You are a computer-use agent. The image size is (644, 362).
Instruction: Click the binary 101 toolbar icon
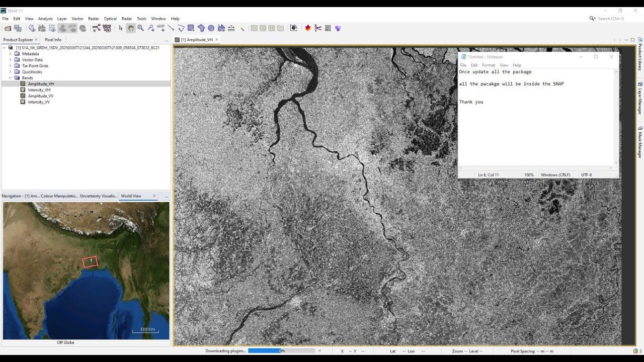[x=328, y=28]
